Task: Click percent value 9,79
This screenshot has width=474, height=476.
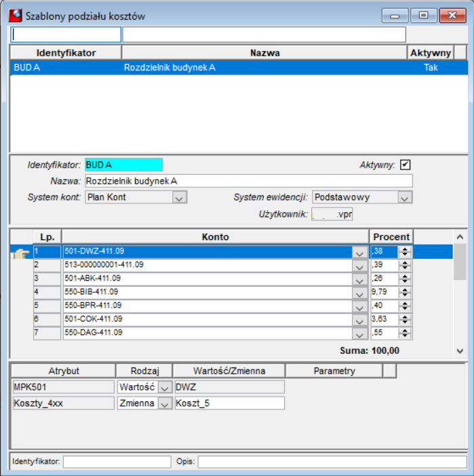Action: point(379,292)
